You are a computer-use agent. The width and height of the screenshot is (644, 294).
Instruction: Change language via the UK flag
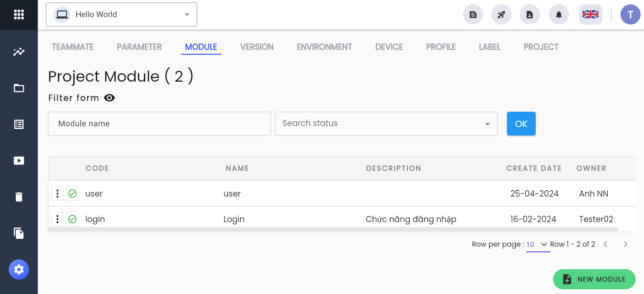591,14
